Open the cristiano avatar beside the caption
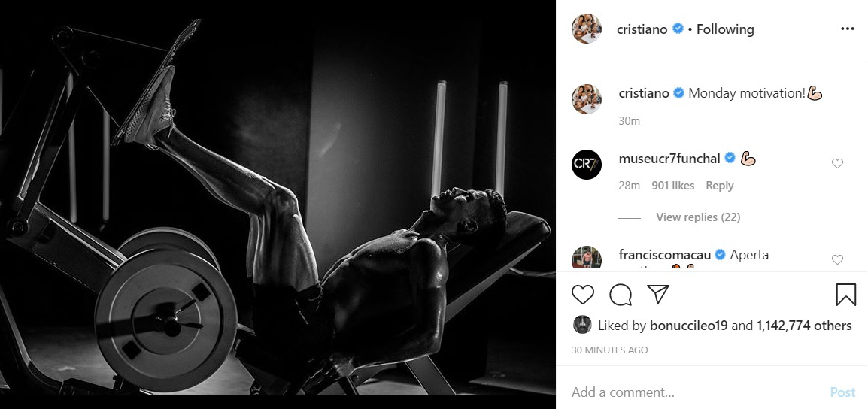 point(586,100)
